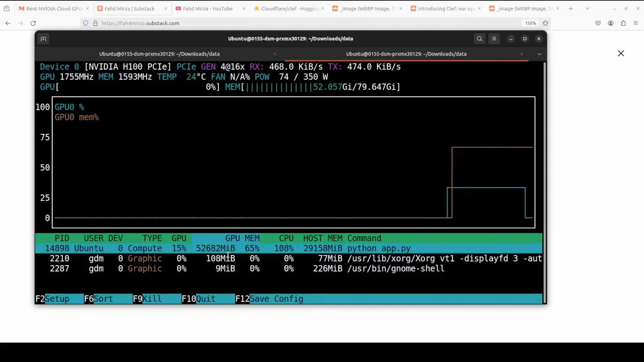Close the first terminal tab
Viewport: 644px width, 362px height.
click(x=275, y=54)
